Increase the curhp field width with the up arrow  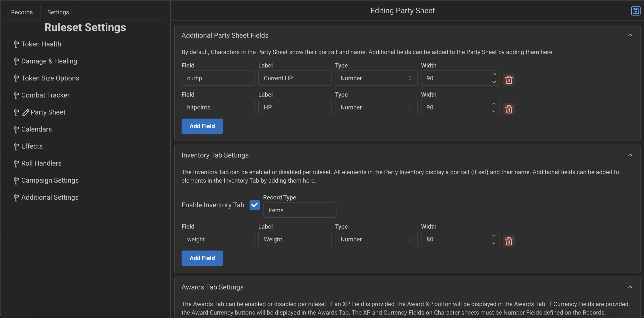click(x=494, y=75)
